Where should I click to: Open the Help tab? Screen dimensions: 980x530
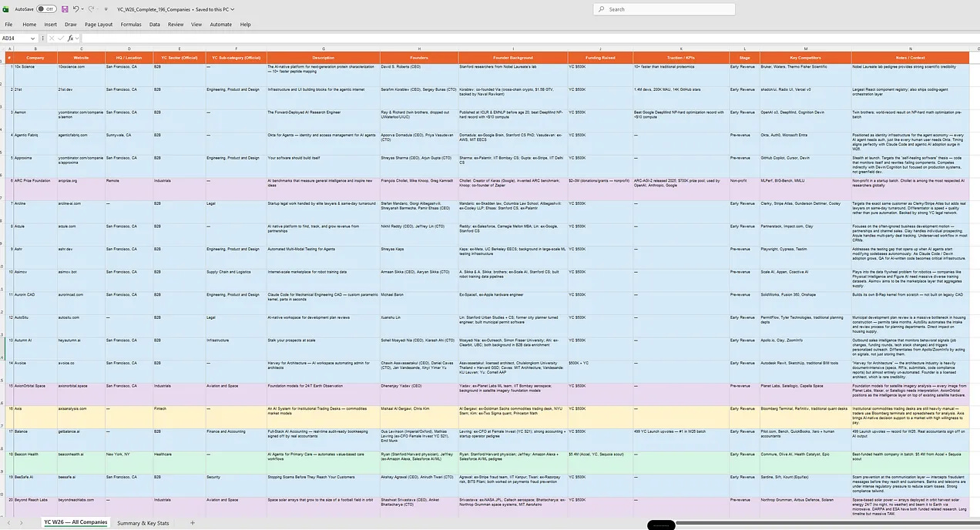[x=245, y=25]
